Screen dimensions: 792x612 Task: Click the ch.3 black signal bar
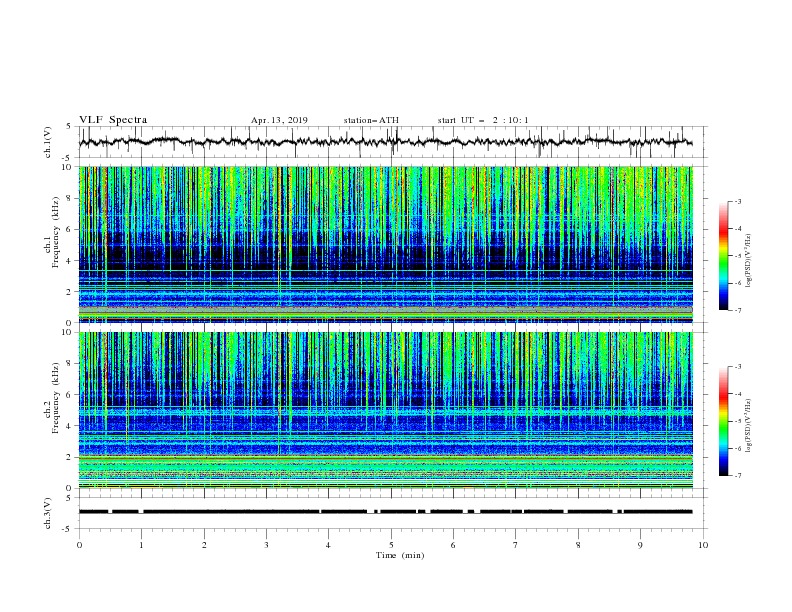tap(385, 512)
